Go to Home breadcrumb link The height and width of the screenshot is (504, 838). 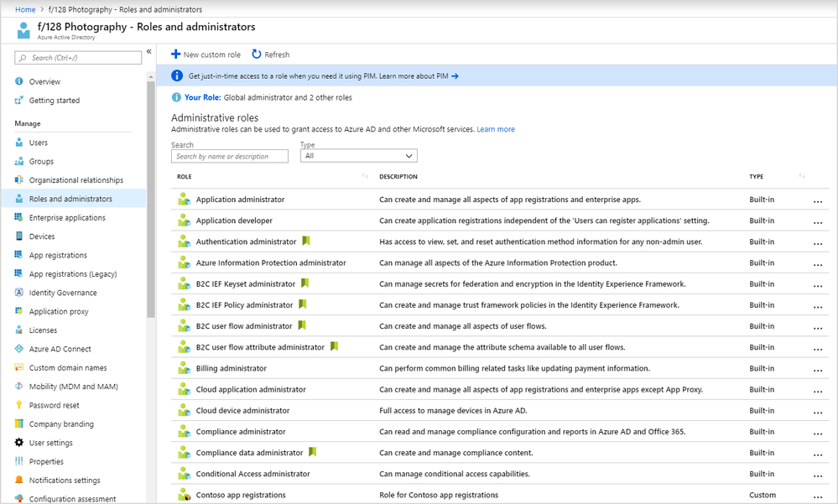[25, 9]
